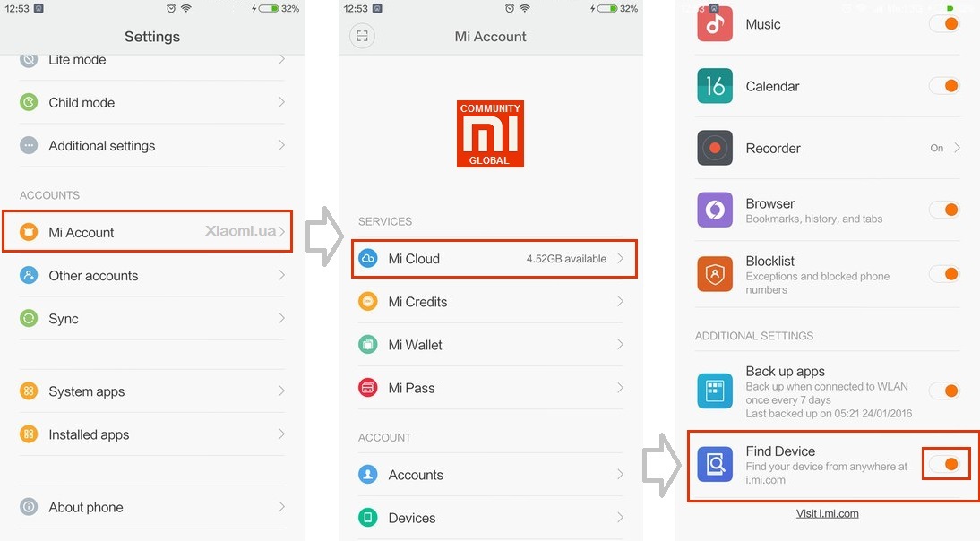
Task: Tap the scan icon in Mi Account header
Action: click(x=362, y=36)
